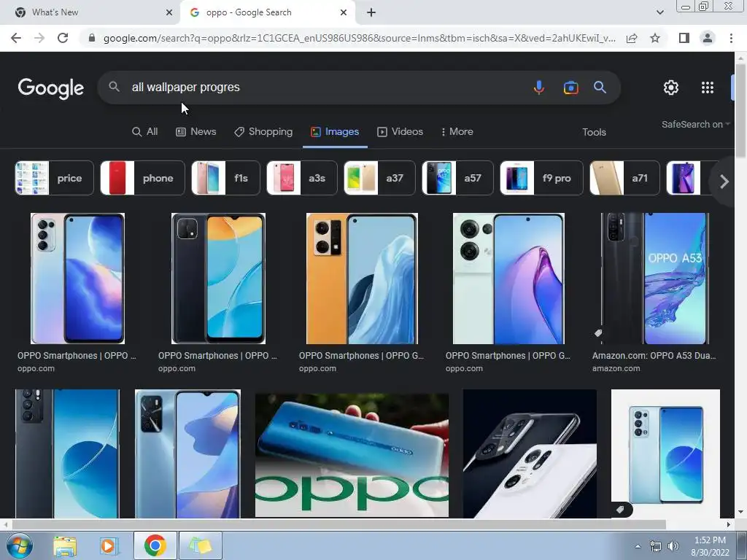Click the browser forward arrow
Viewport: 747px width, 560px height.
pos(39,38)
